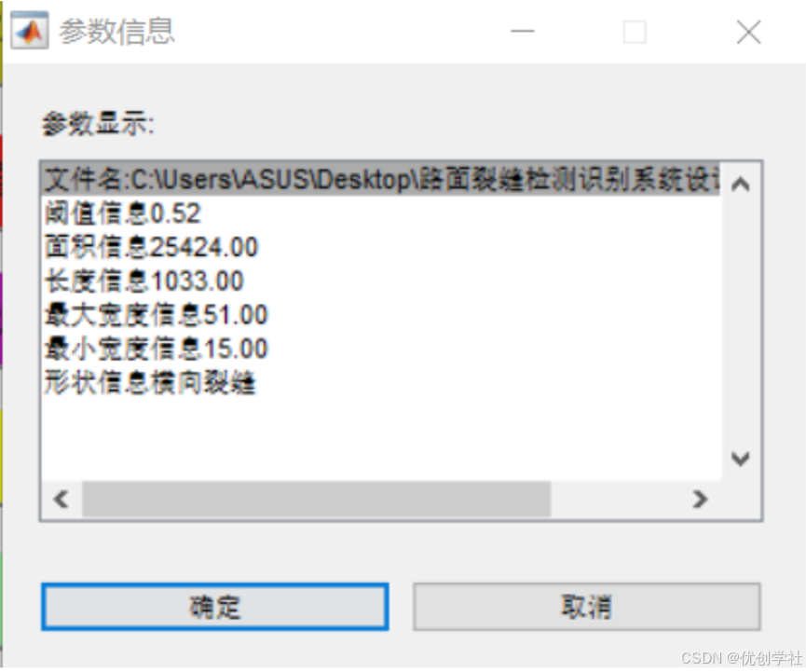Click the horizontal scrollbar right arrow
806x672 pixels.
(x=700, y=499)
